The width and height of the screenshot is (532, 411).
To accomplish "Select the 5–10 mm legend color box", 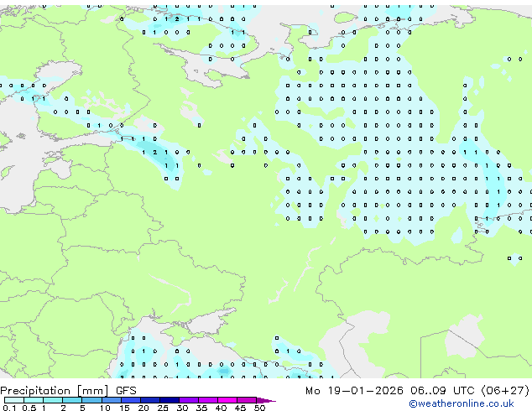I will [92, 400].
